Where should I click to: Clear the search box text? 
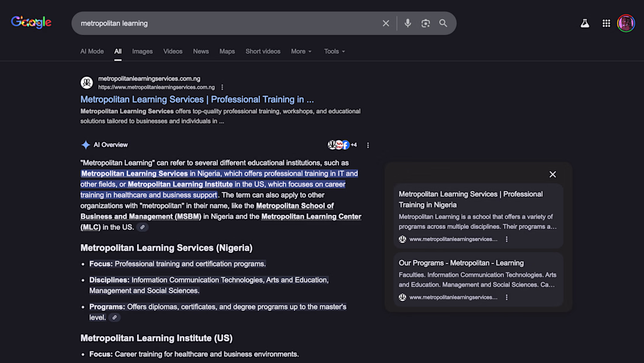[x=386, y=23]
